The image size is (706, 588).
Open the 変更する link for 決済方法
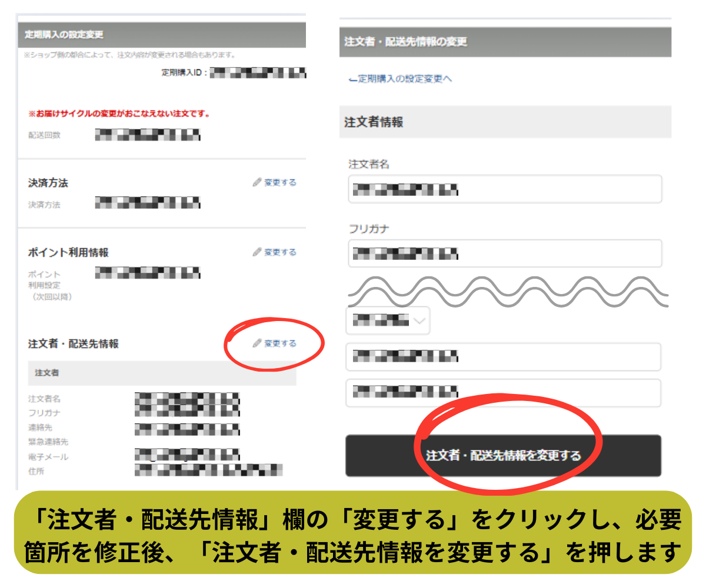(279, 183)
